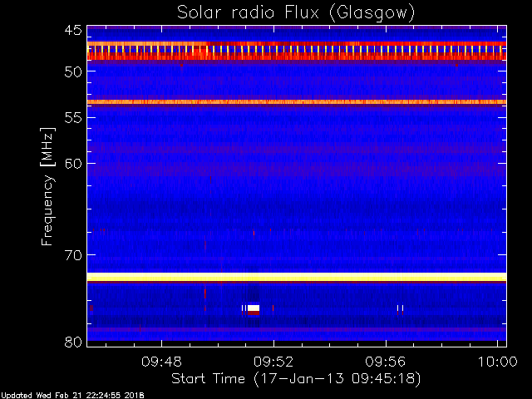Select the 55 frequency axis label
This screenshot has width=532, height=399.
click(73, 118)
